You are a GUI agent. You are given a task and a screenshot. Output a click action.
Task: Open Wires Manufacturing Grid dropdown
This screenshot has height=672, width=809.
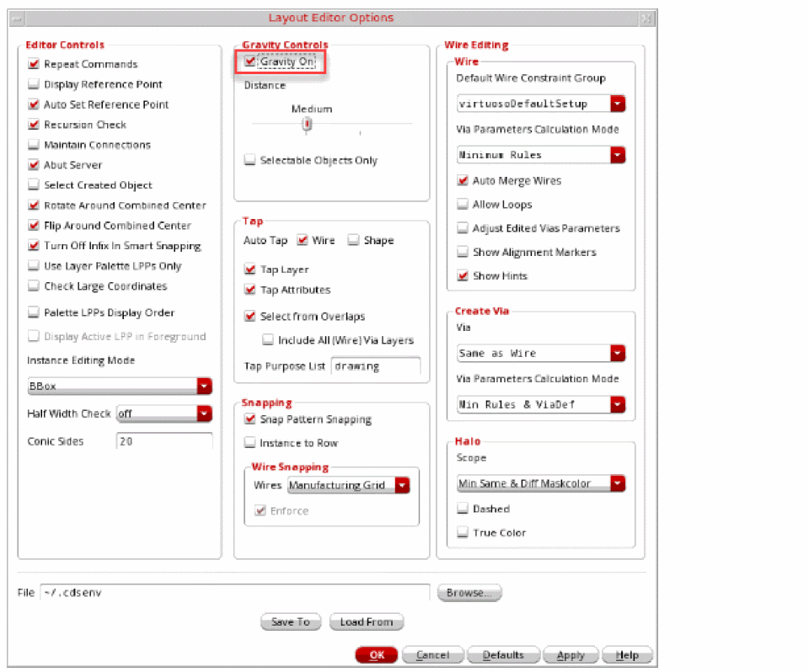pos(349,485)
